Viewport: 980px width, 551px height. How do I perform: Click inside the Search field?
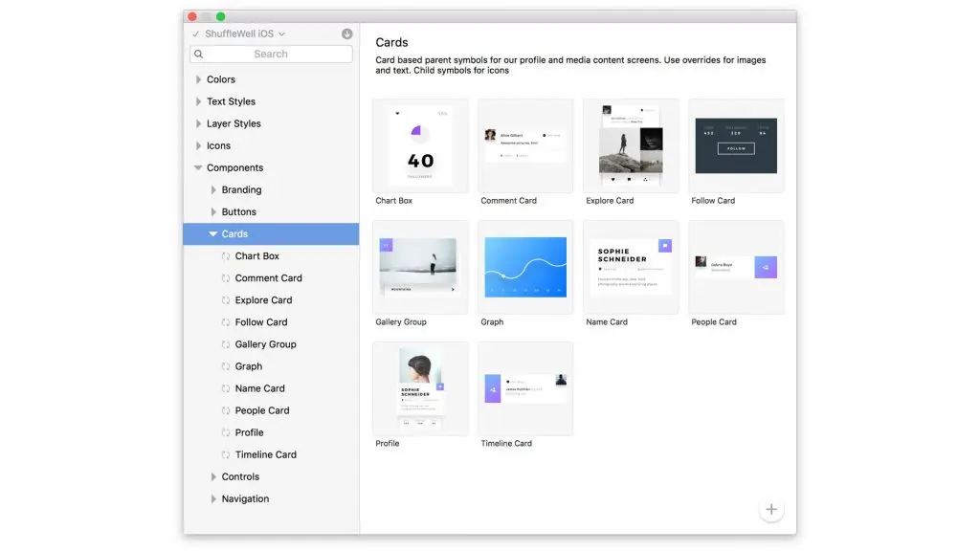coord(271,54)
